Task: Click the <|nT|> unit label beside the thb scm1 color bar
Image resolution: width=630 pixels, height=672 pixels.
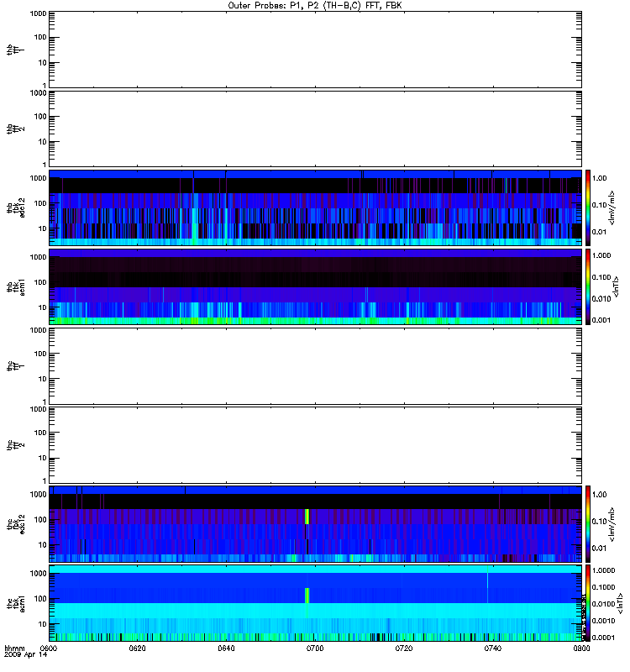Action: (617, 286)
